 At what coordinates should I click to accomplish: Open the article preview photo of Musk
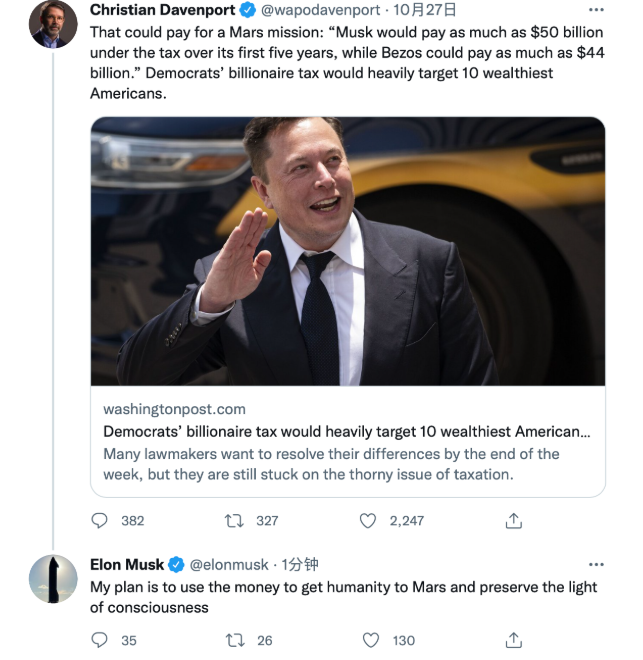tap(347, 251)
